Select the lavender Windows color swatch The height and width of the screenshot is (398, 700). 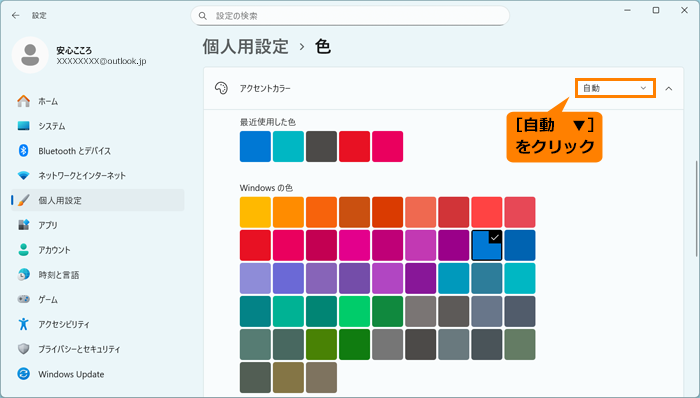tap(255, 278)
